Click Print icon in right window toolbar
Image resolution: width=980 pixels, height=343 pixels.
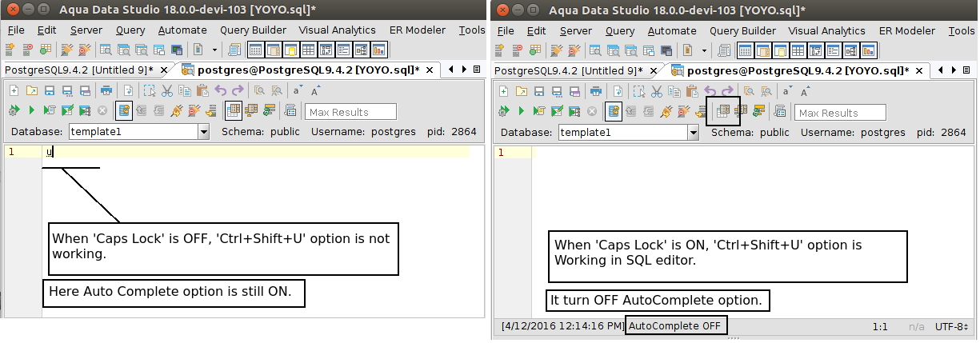(594, 90)
